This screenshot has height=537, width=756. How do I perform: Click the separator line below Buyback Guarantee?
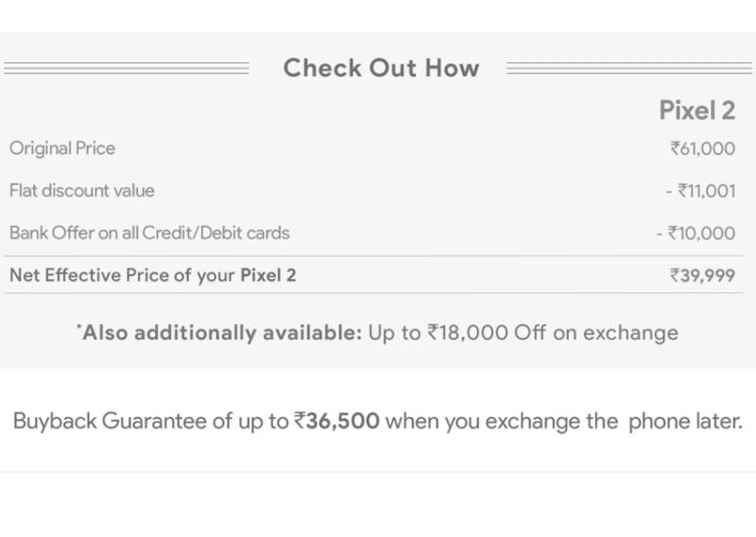tap(378, 471)
